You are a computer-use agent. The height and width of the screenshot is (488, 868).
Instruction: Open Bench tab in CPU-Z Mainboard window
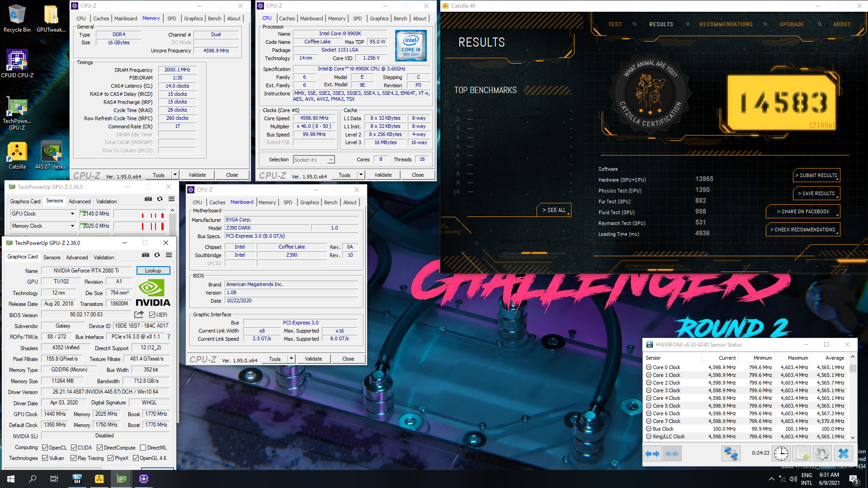click(x=330, y=202)
